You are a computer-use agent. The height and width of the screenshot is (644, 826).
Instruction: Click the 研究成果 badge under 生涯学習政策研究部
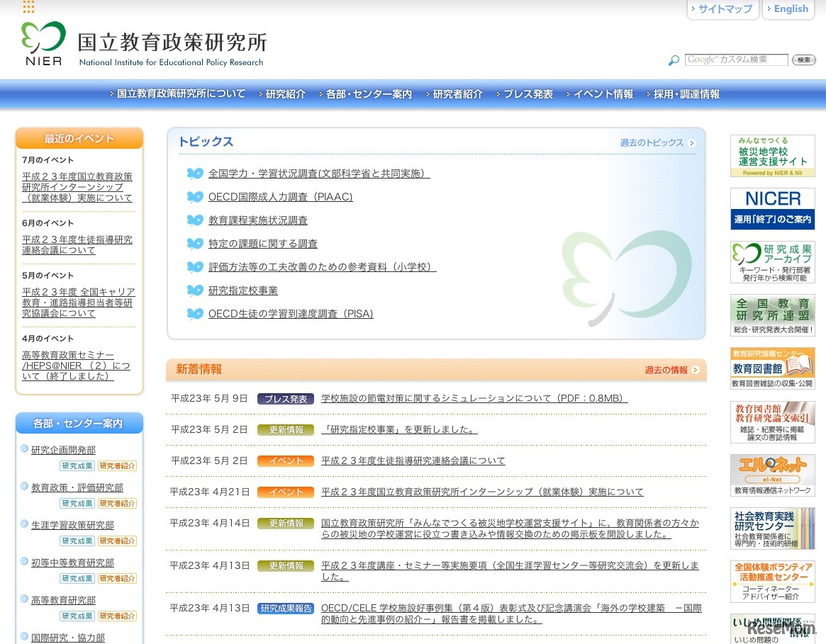pos(77,541)
